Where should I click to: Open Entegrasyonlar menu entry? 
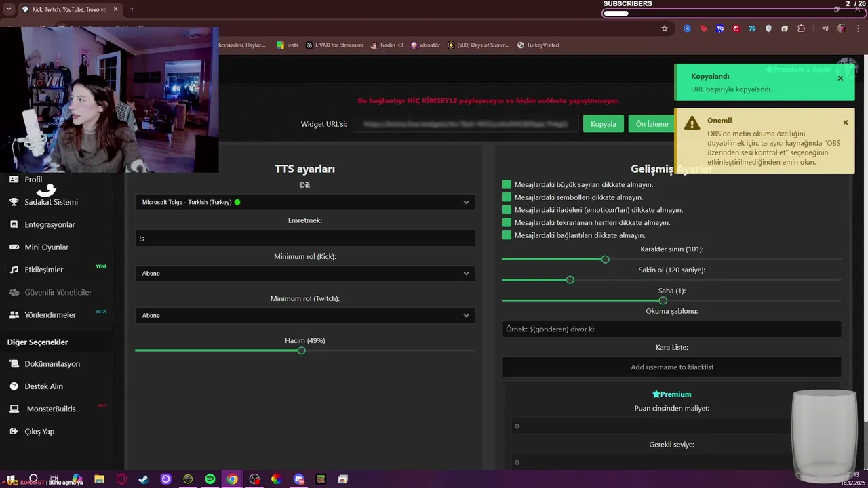point(50,224)
